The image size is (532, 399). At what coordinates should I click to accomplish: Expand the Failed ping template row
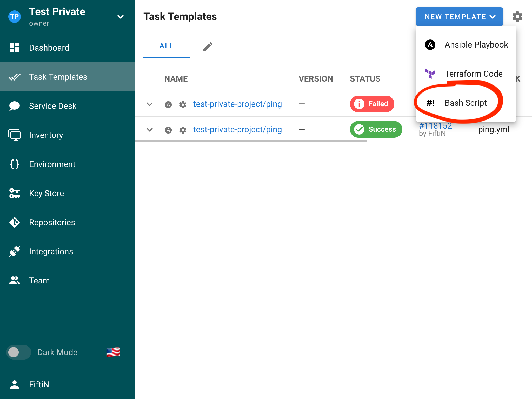(x=150, y=104)
